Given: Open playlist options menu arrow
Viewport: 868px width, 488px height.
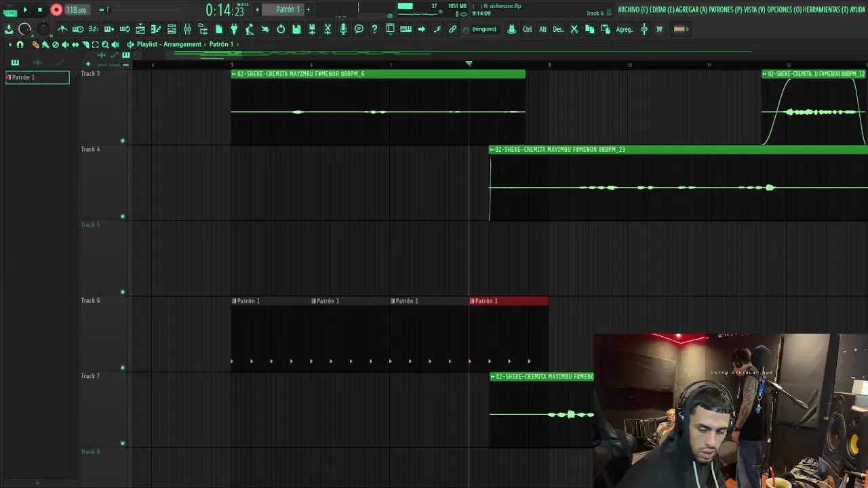Looking at the screenshot, I should tap(9, 44).
